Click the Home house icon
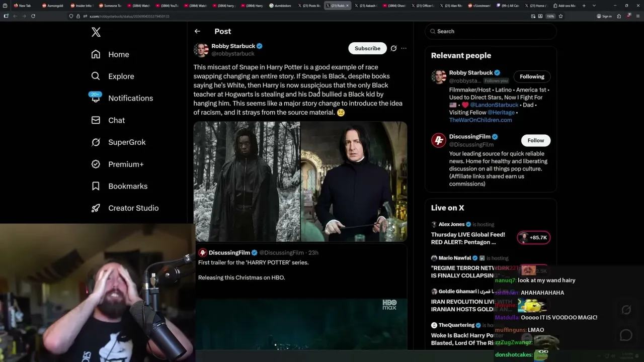 coord(96,54)
